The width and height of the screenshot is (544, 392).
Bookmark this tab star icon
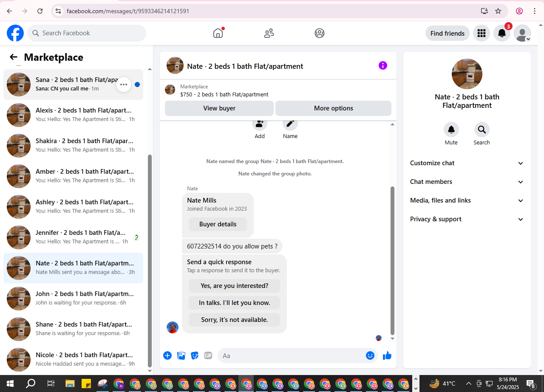click(x=498, y=11)
